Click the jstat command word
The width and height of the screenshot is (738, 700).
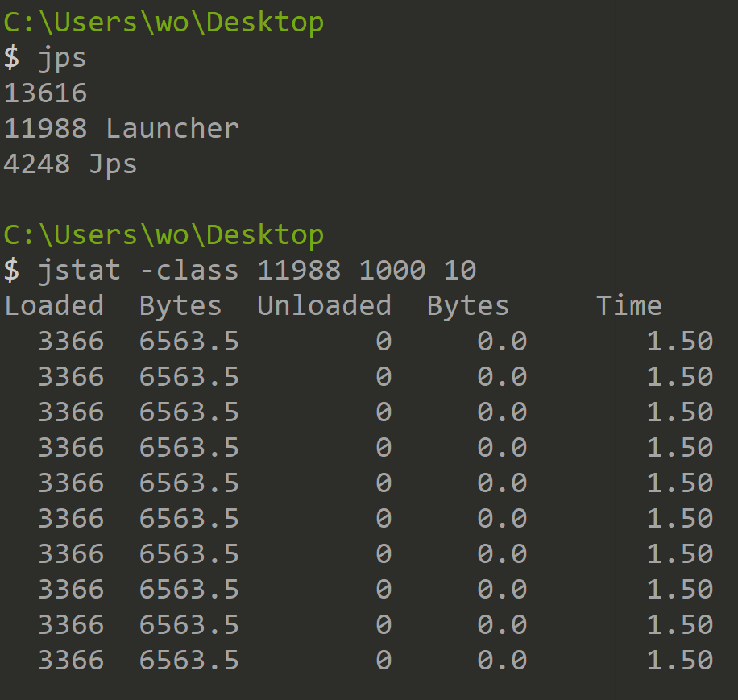79,271
